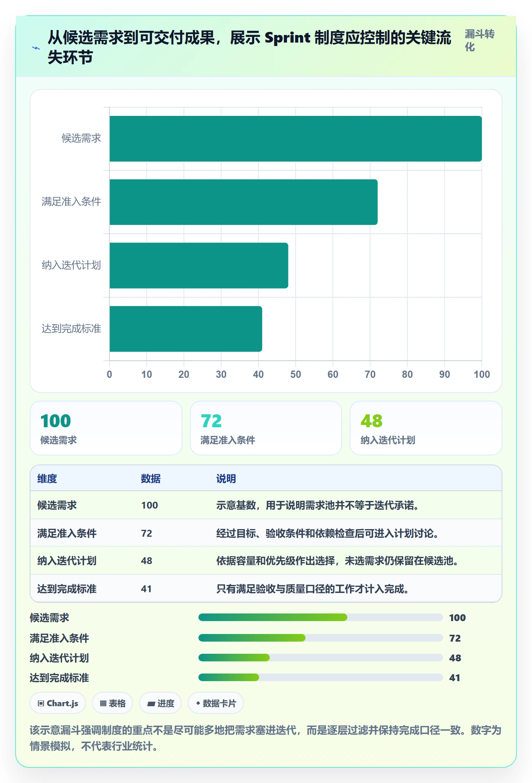Select the 进度 chip

pyautogui.click(x=160, y=703)
